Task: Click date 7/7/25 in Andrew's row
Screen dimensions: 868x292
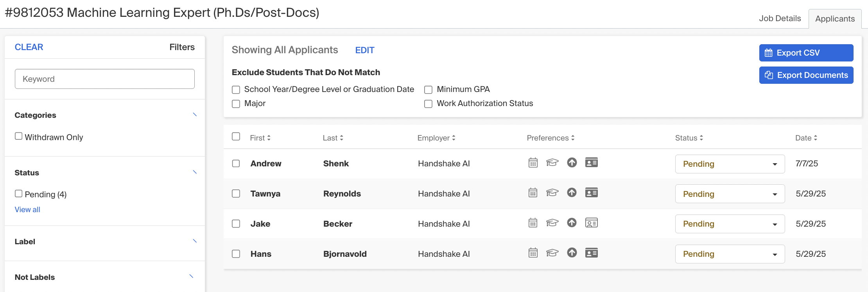Action: point(807,164)
